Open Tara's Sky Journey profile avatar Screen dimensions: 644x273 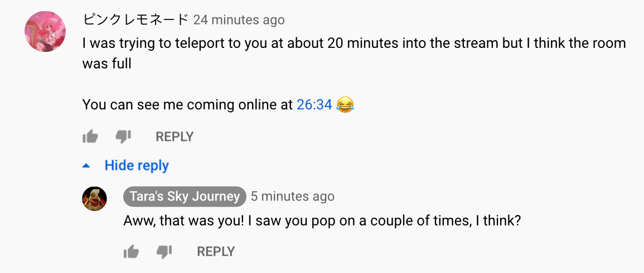coord(94,198)
